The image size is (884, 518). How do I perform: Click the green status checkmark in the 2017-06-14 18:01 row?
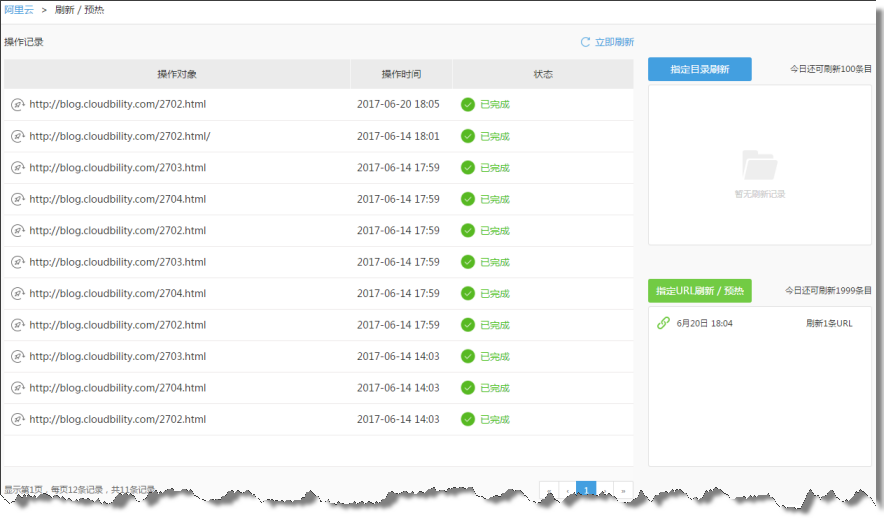(x=468, y=136)
